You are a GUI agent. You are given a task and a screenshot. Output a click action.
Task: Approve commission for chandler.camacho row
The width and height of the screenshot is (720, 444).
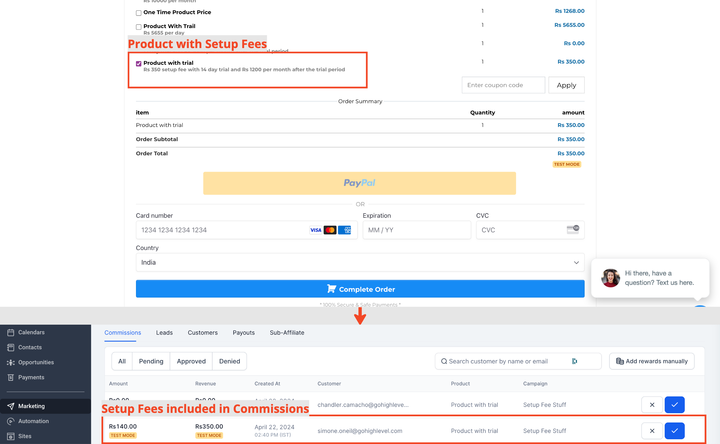(x=675, y=405)
